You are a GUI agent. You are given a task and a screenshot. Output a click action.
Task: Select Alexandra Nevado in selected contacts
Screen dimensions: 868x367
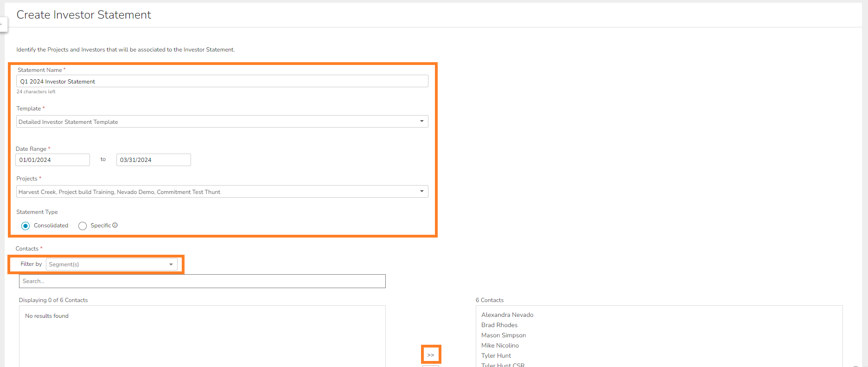(x=507, y=315)
